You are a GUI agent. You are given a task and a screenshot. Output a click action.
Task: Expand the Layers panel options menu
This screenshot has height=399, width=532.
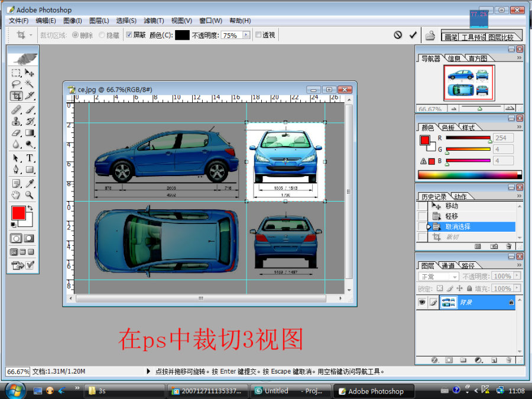519,265
